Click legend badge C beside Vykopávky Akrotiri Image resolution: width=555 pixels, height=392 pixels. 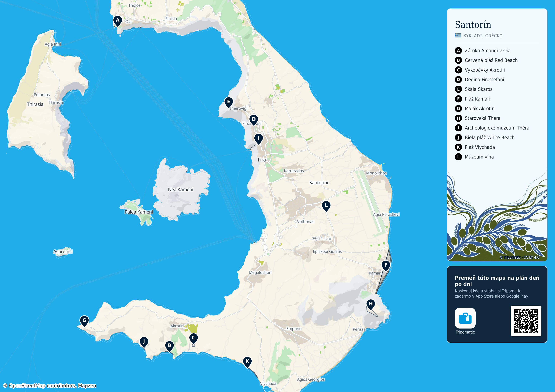pyautogui.click(x=458, y=70)
